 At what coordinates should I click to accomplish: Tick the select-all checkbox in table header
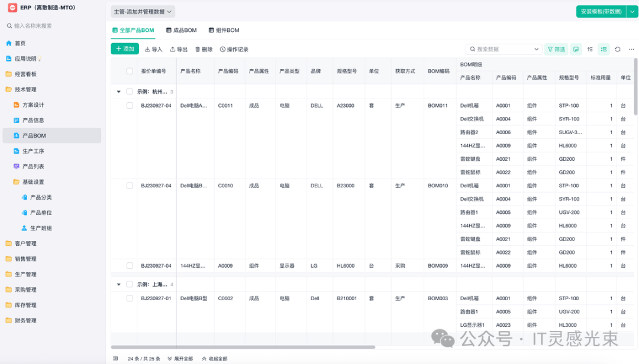130,71
